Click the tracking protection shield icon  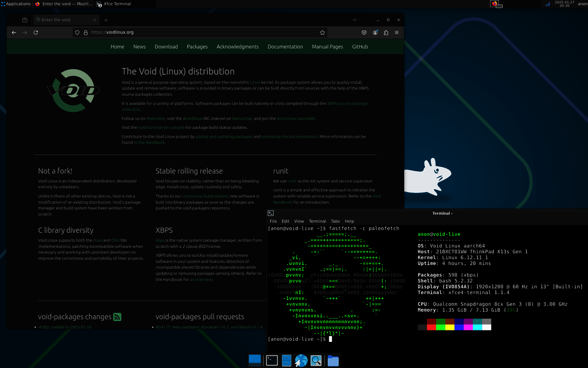pyautogui.click(x=77, y=32)
